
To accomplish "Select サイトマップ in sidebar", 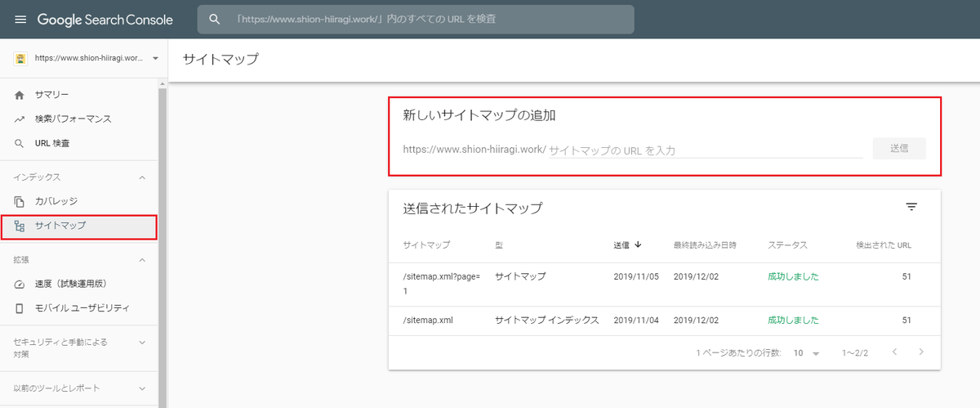I will [x=79, y=226].
